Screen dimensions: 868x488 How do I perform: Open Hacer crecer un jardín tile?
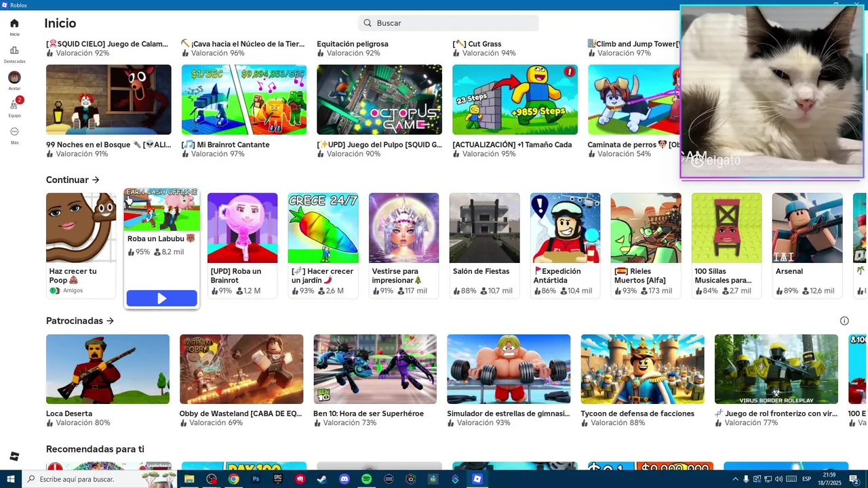tap(323, 245)
